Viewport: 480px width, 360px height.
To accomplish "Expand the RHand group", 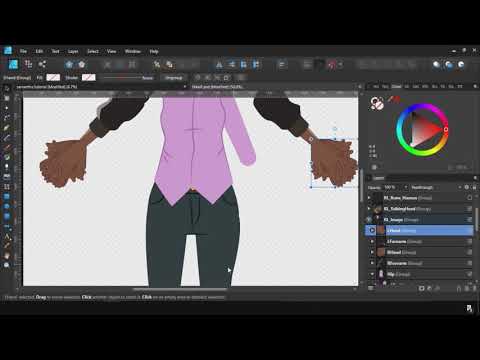I will tap(372, 252).
